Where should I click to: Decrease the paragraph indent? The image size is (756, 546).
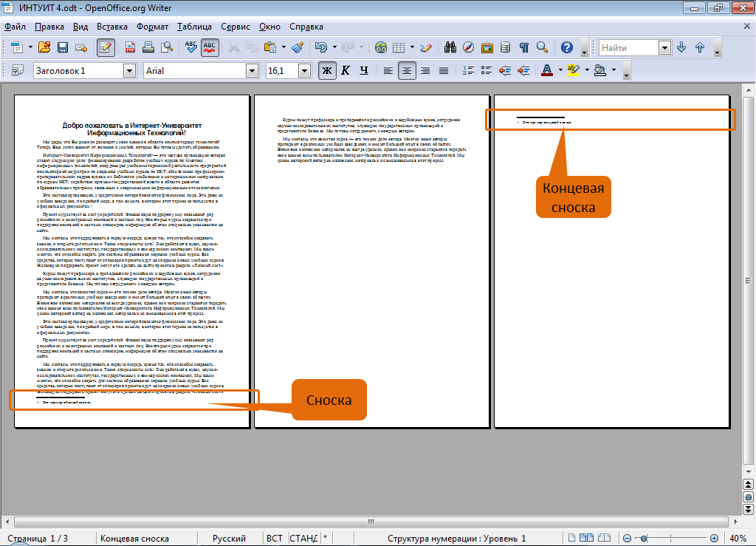click(x=505, y=71)
